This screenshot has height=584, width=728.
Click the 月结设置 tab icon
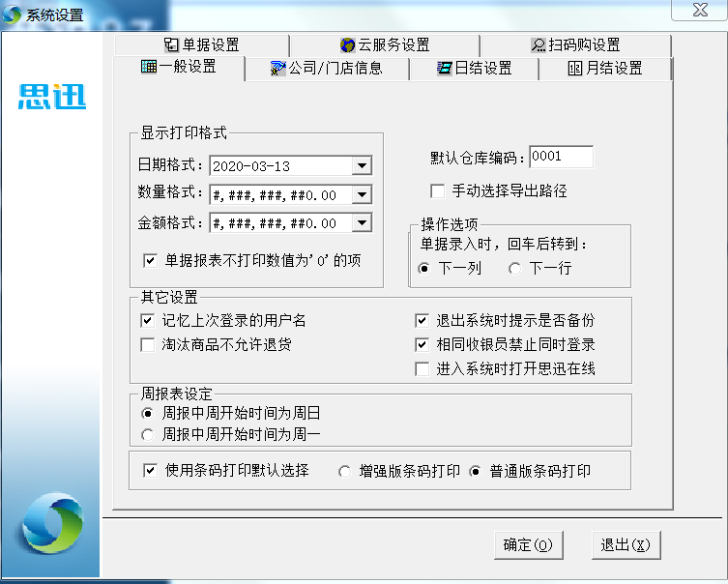click(575, 69)
